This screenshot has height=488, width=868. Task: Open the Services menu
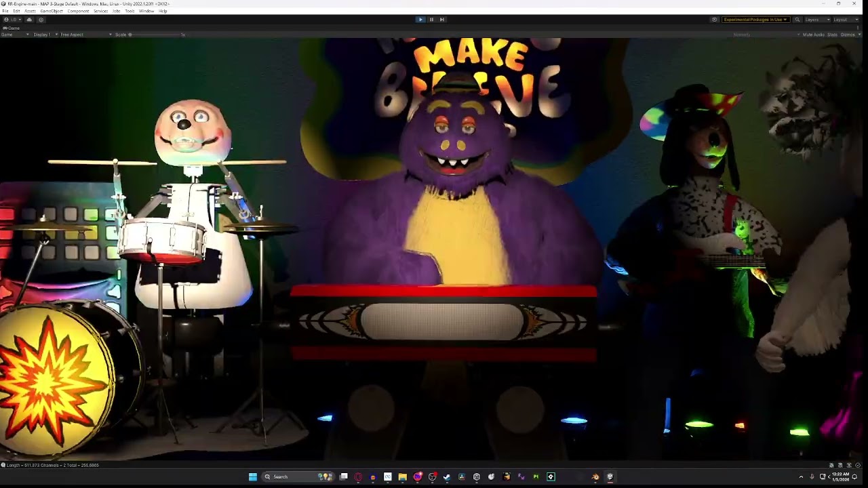[100, 12]
